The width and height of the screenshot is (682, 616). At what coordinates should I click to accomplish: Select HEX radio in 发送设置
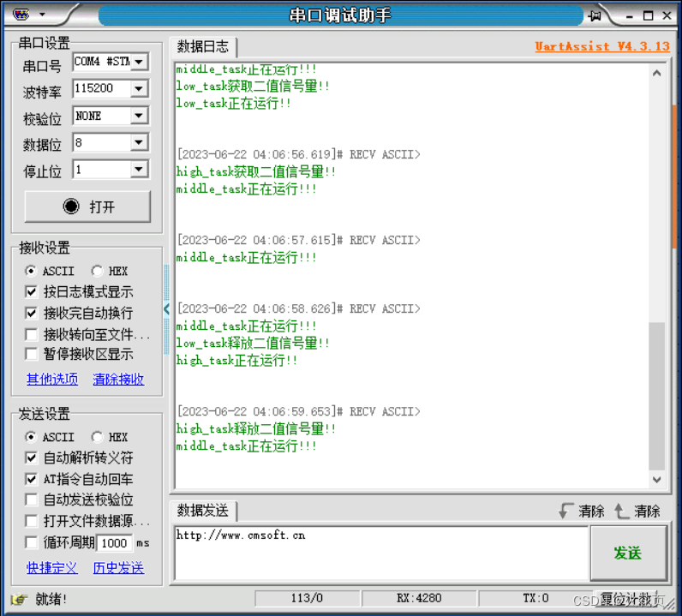(x=97, y=437)
